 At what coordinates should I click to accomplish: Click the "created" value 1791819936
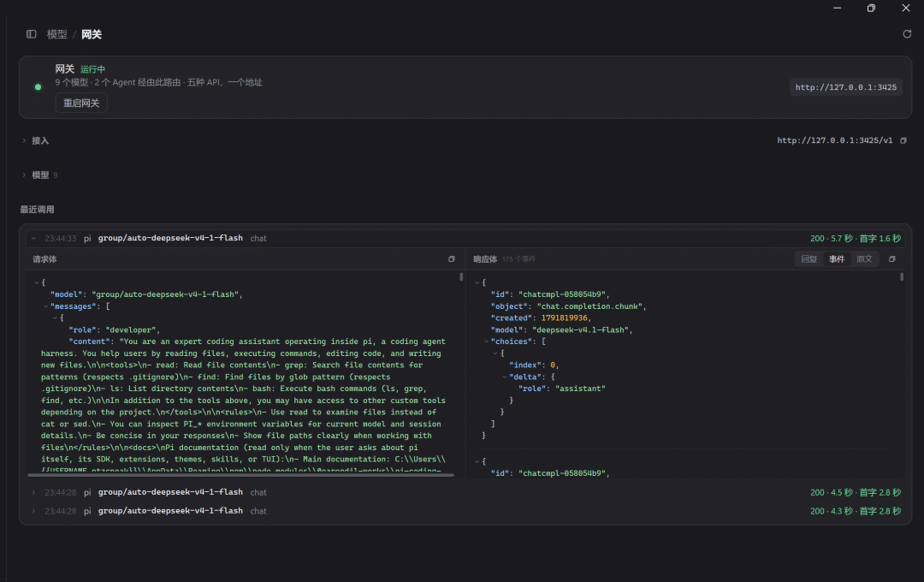pos(564,318)
